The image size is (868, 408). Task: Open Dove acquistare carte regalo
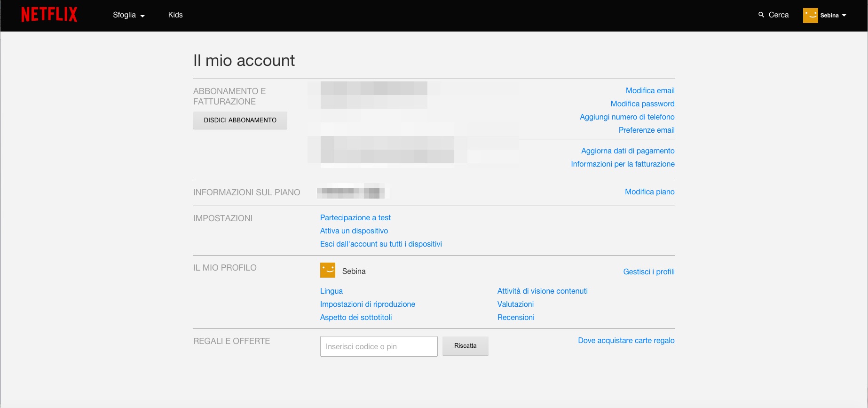(x=626, y=341)
